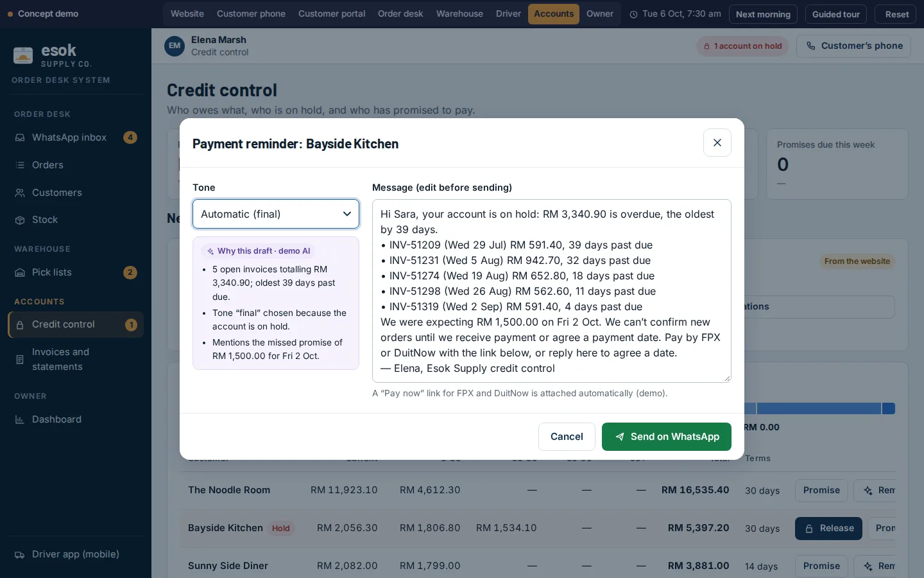Click the From the website tag
Image resolution: width=924 pixels, height=578 pixels.
coord(857,261)
